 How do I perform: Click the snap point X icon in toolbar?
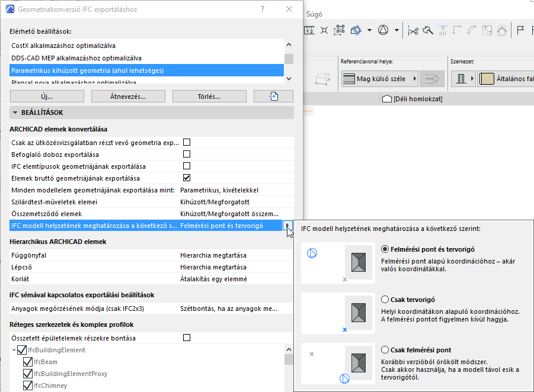pyautogui.click(x=324, y=30)
